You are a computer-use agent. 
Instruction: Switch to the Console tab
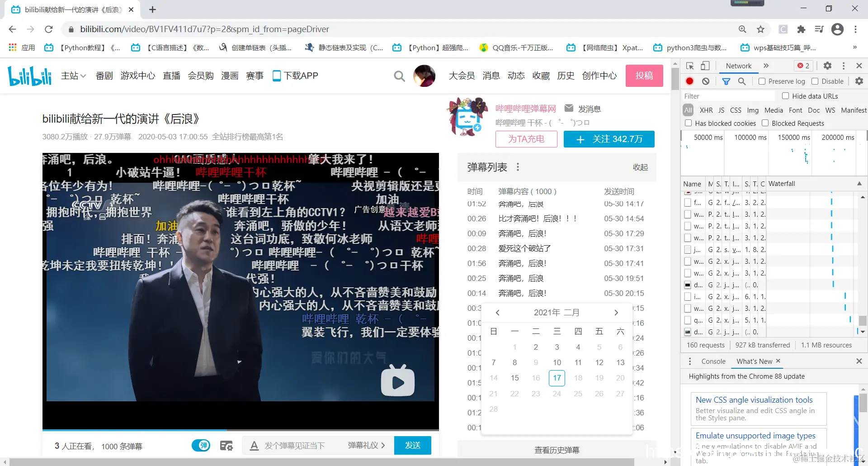point(713,361)
